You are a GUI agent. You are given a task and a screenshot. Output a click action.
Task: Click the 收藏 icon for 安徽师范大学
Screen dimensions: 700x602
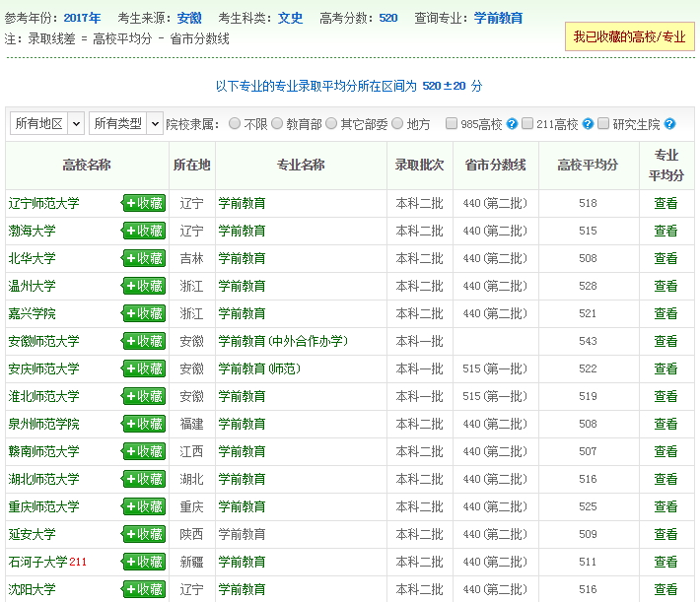tap(143, 341)
